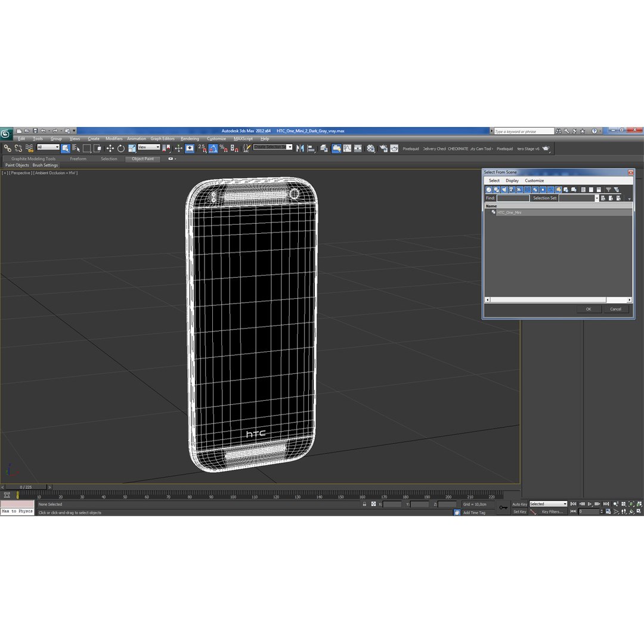Click Bind to Space Warp icon
This screenshot has width=644, height=644.
(29, 148)
